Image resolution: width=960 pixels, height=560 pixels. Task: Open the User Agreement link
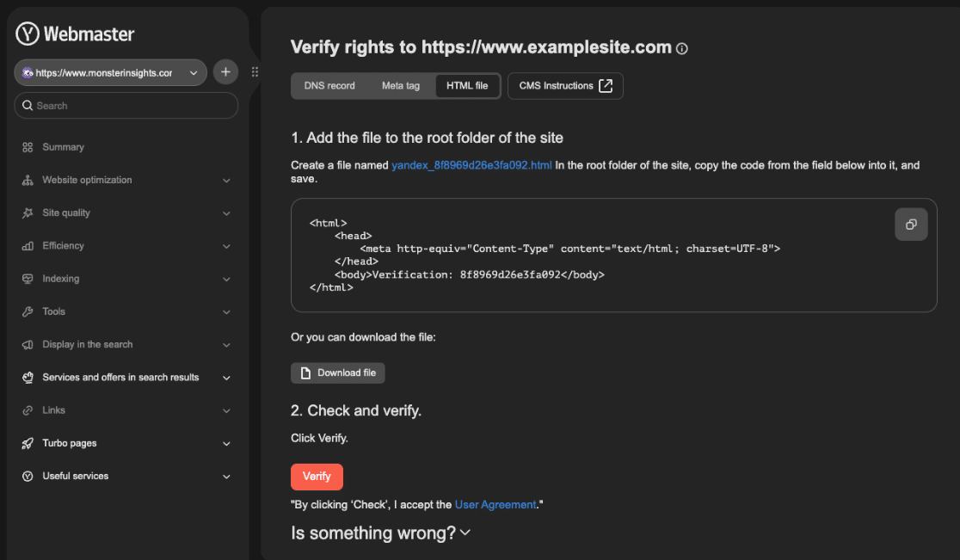(495, 505)
